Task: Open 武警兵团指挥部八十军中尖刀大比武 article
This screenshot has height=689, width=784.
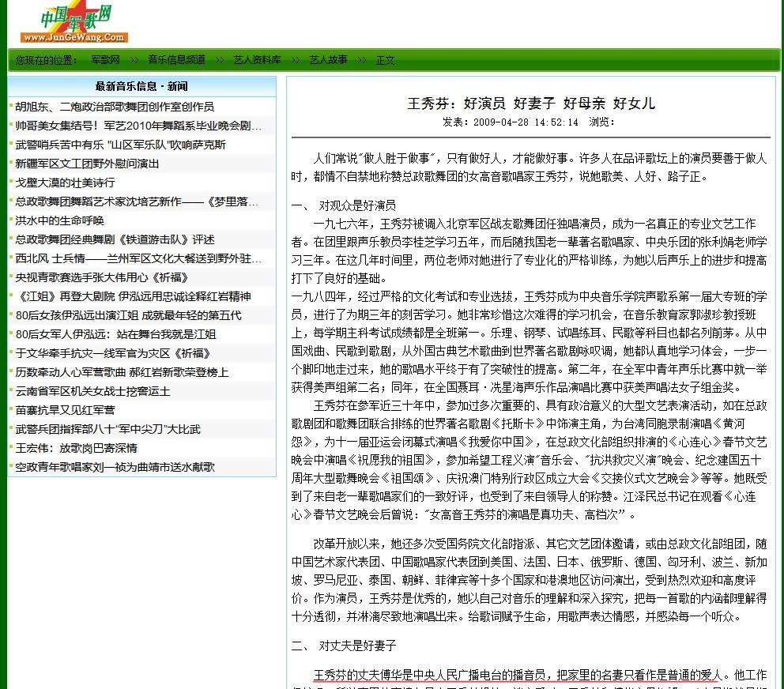Action: click(x=107, y=430)
